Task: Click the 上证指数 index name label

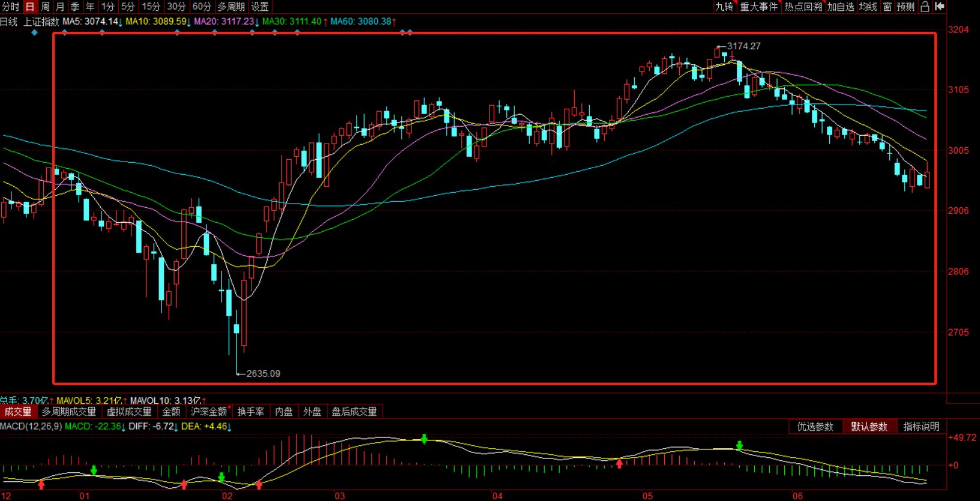Action: [41, 22]
